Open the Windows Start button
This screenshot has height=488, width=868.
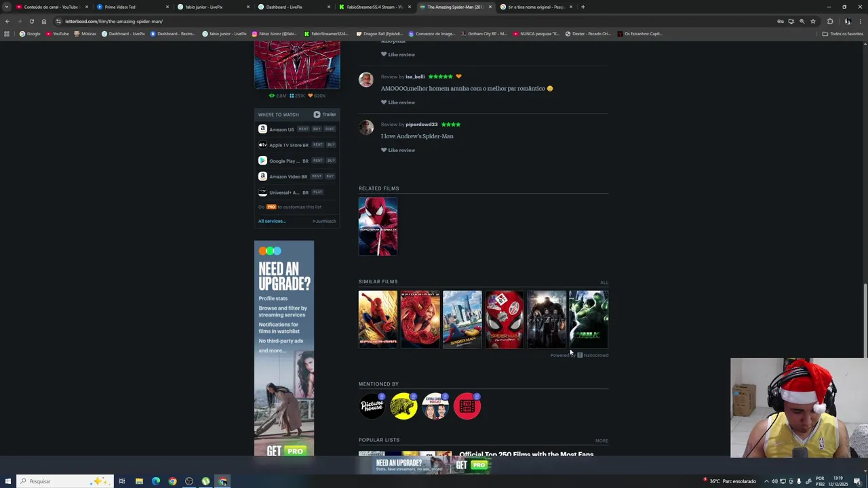tap(7, 481)
